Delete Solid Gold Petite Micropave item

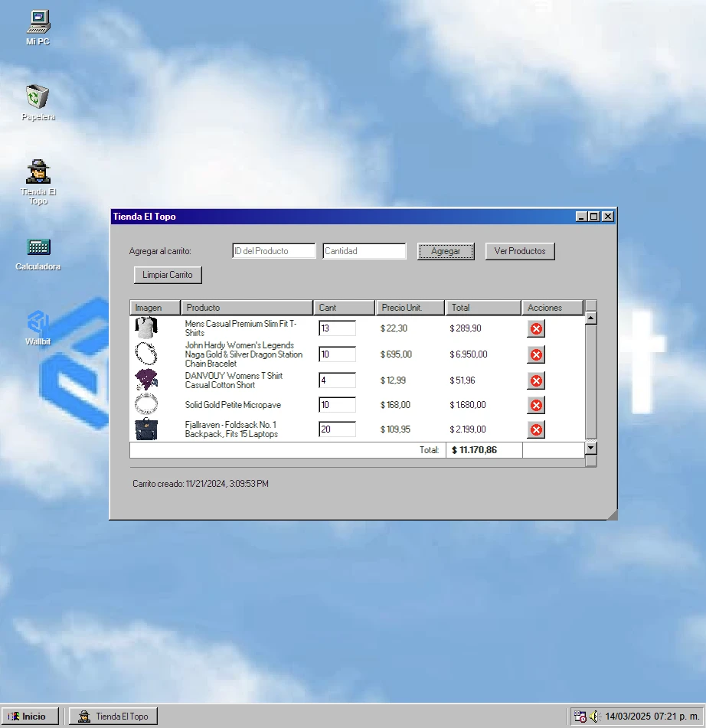click(x=536, y=405)
